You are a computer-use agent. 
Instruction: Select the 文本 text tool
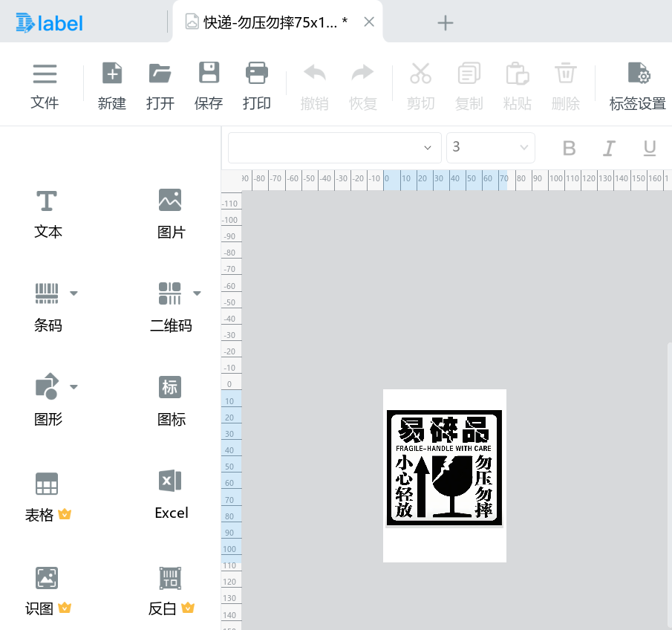[47, 213]
